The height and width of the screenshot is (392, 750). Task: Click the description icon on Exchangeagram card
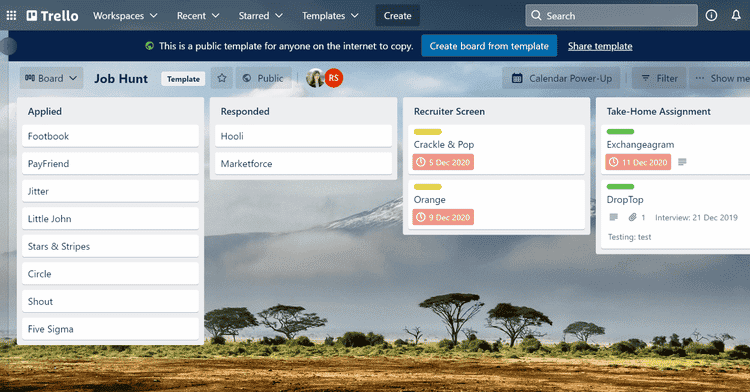pyautogui.click(x=683, y=162)
